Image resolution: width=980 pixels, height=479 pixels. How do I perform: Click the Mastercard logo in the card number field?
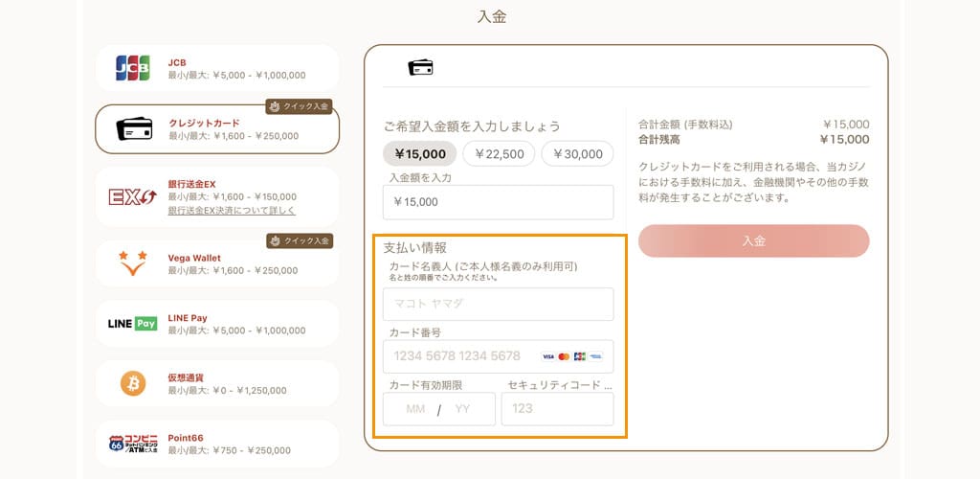564,356
